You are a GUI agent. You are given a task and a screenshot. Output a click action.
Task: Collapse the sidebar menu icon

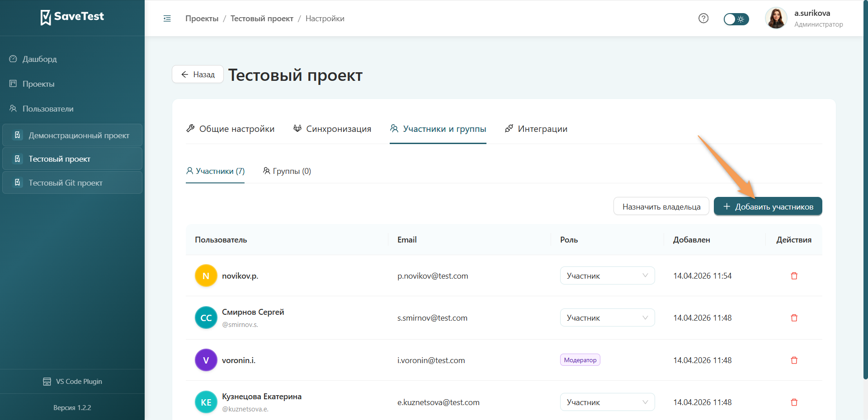coord(167,19)
